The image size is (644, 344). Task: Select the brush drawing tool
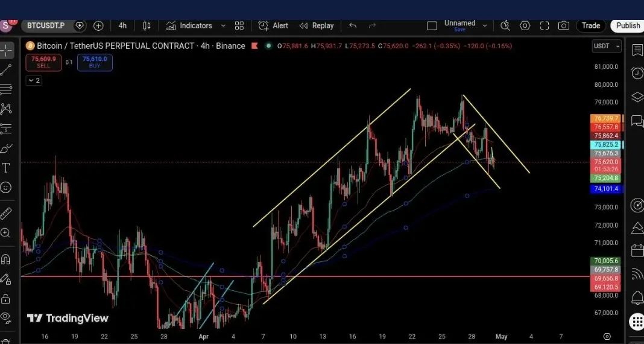tap(6, 148)
